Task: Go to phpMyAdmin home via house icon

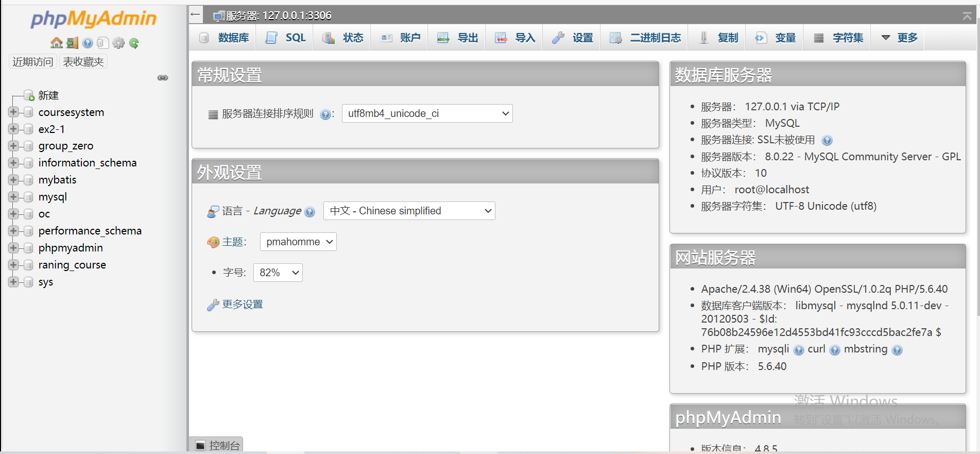Action: pyautogui.click(x=57, y=43)
